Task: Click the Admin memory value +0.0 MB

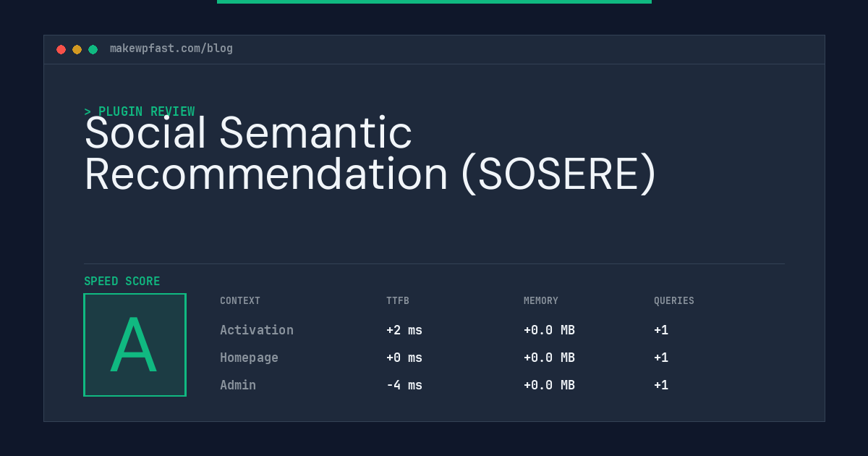Action: tap(549, 385)
